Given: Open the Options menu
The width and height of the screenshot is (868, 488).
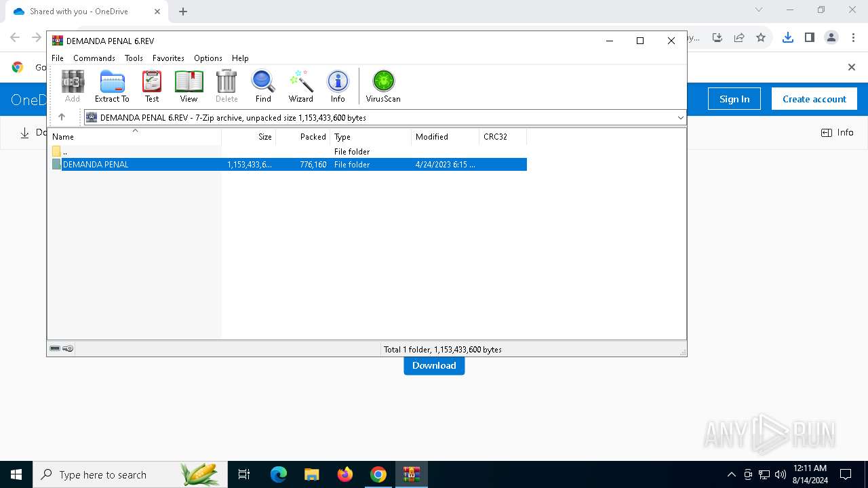Looking at the screenshot, I should pos(208,58).
